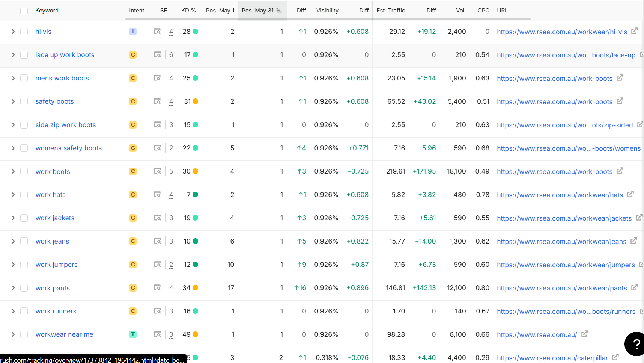
Task: Open the work boots keyword link
Action: 53,172
